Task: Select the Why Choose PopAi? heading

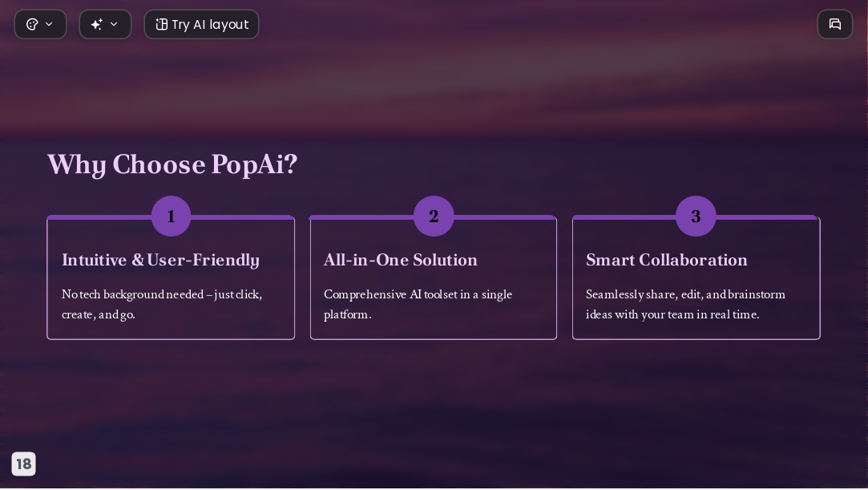Action: [172, 164]
